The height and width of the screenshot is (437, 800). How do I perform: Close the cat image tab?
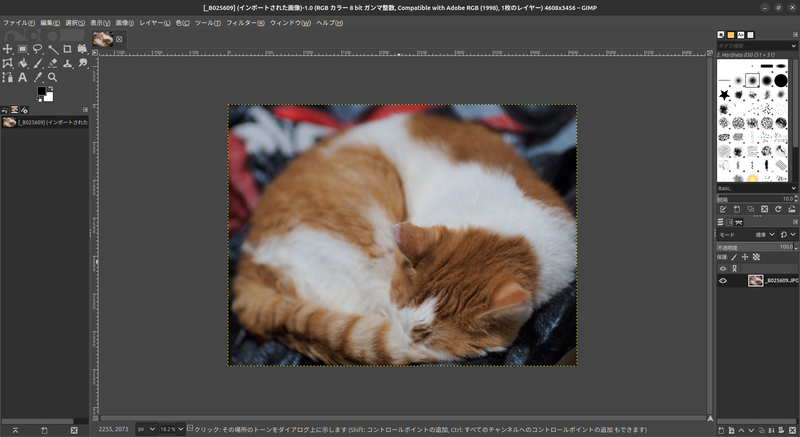119,39
